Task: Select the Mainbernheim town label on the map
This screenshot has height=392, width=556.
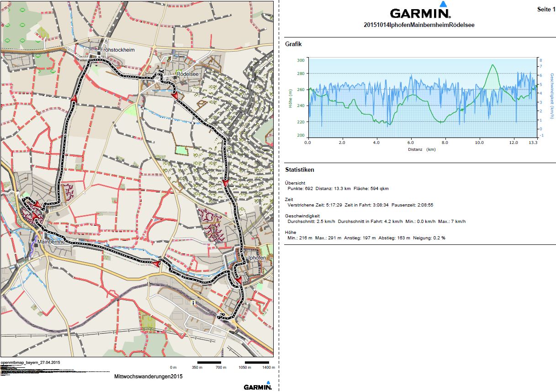Action: [53, 242]
